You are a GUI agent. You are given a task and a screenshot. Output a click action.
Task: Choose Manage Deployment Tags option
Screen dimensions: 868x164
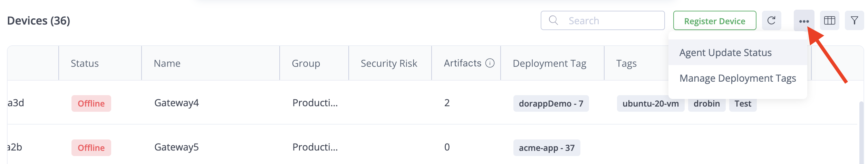[x=737, y=78]
